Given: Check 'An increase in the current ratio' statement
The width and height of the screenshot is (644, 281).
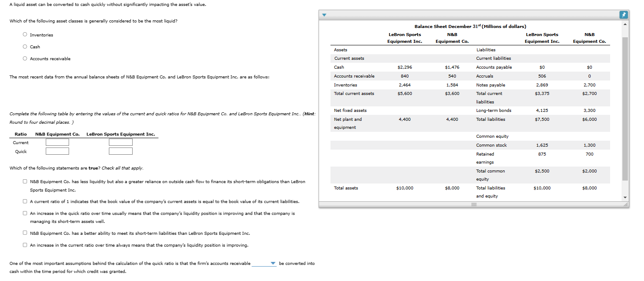Looking at the screenshot, I should [25, 245].
